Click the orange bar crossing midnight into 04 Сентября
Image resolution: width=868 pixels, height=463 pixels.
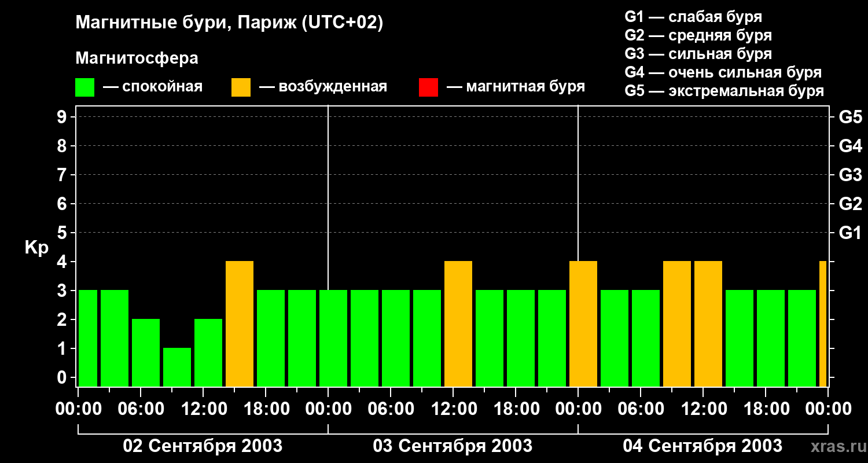(x=583, y=324)
